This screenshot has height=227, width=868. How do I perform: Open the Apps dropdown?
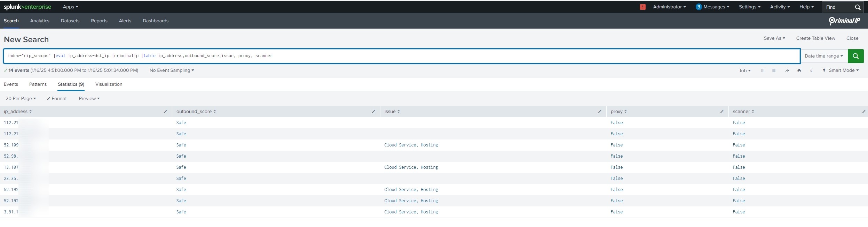[71, 7]
